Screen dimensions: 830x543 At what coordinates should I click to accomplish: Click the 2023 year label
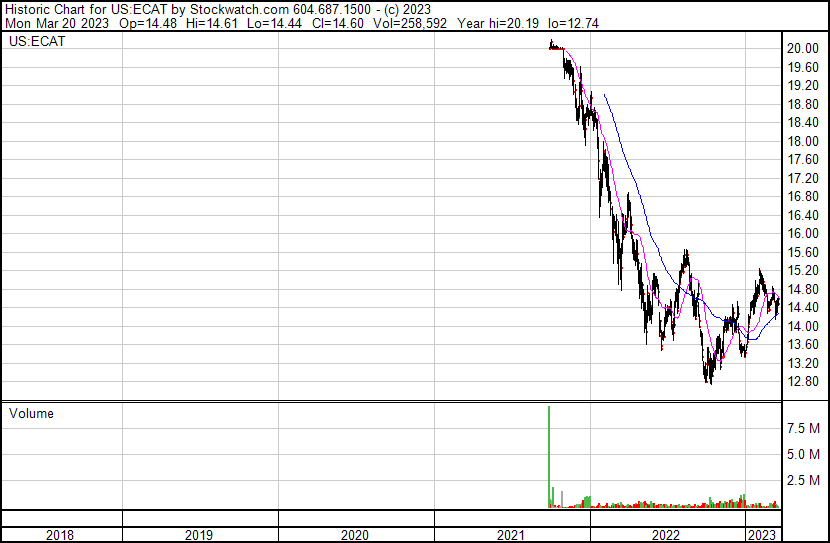point(762,535)
